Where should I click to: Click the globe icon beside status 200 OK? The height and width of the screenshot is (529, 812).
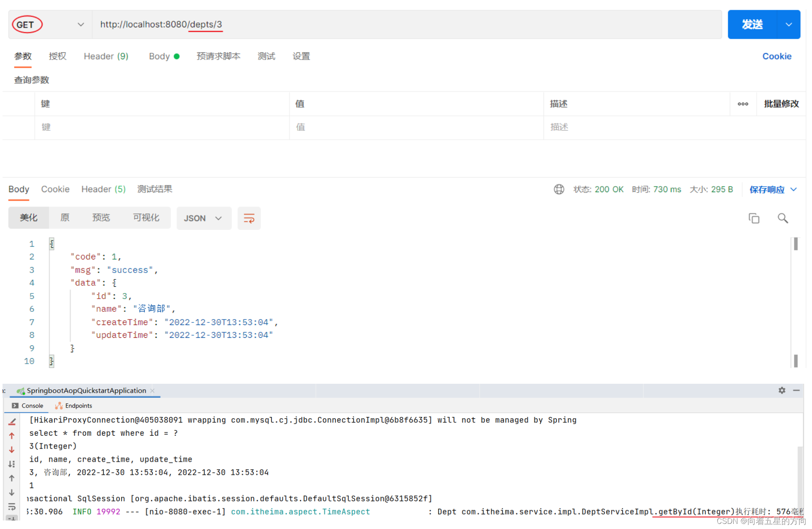tap(558, 189)
